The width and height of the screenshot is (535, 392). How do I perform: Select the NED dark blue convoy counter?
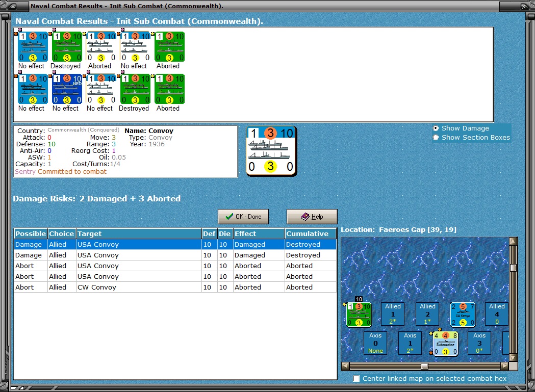coord(67,89)
